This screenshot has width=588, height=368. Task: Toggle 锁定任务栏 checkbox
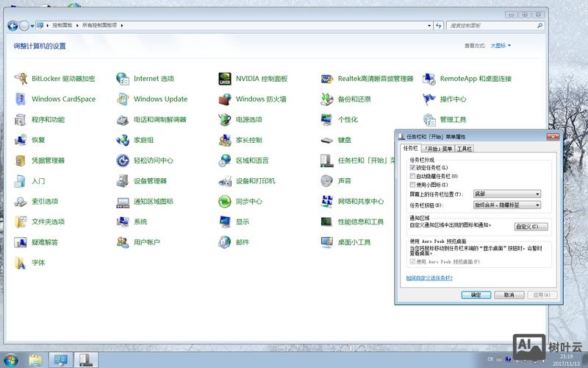[412, 168]
